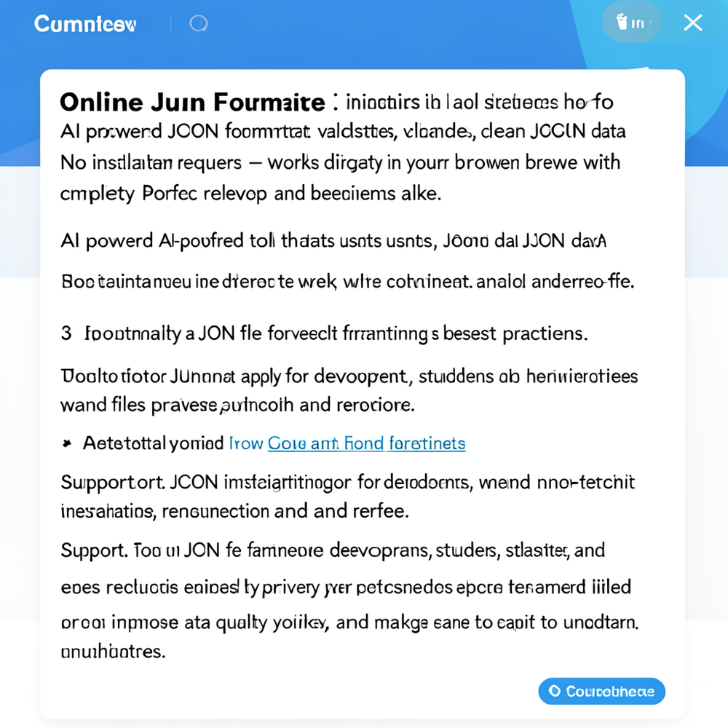Open the 'Cote ant Fond faretinets' link
The width and height of the screenshot is (728, 728).
(x=366, y=443)
